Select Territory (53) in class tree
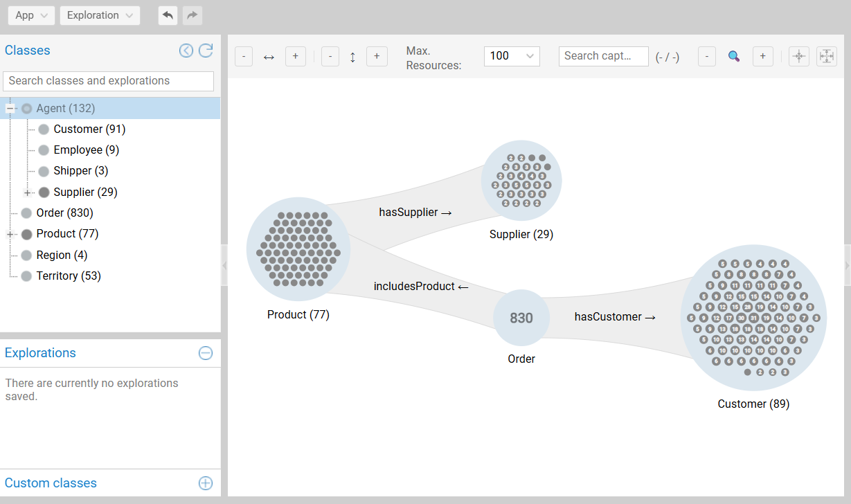This screenshot has height=504, width=851. [69, 276]
